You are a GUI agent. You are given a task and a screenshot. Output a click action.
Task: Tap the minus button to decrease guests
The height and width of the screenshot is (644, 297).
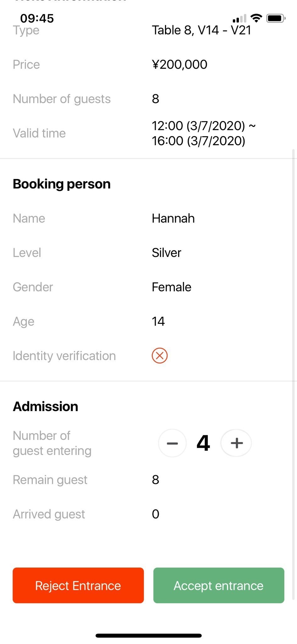click(172, 443)
